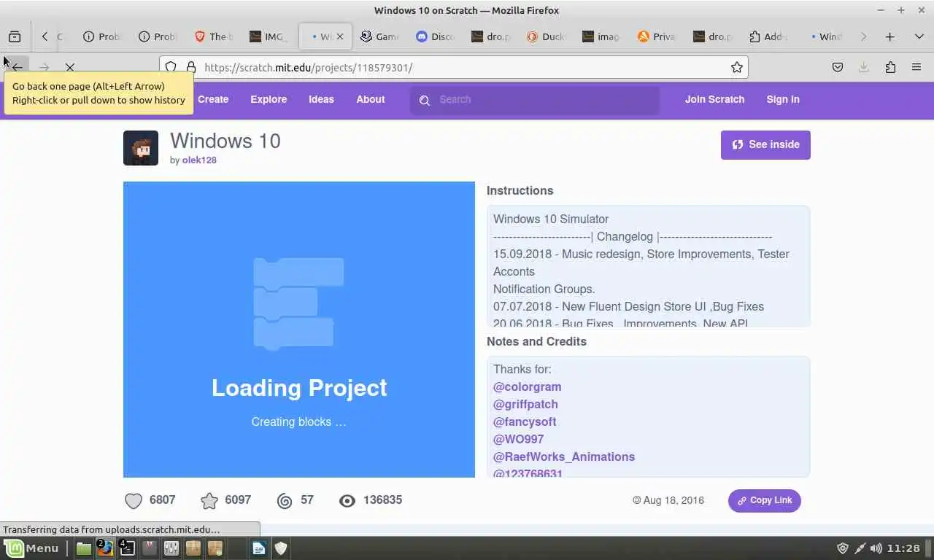The width and height of the screenshot is (934, 560).
Task: Click the search magnifier icon
Action: click(425, 100)
